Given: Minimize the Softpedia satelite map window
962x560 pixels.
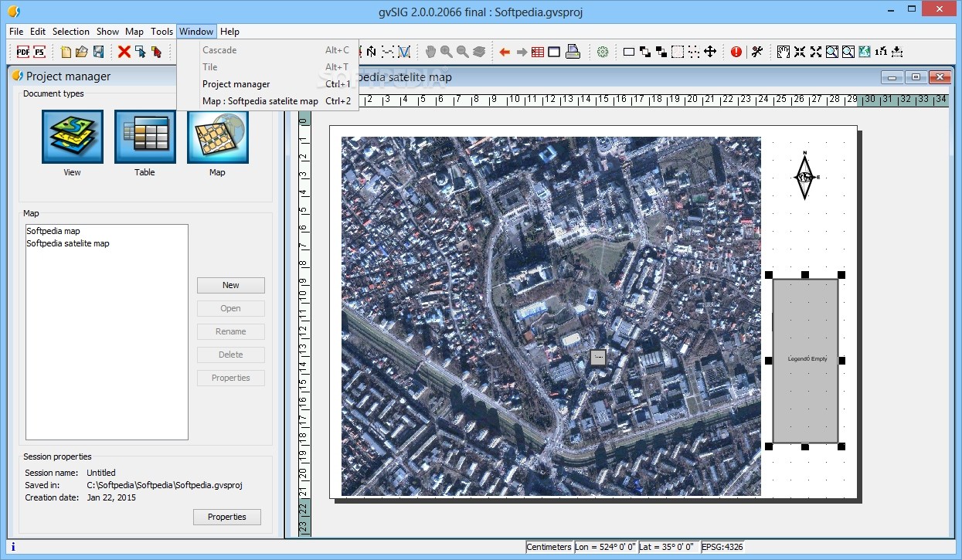Looking at the screenshot, I should 893,77.
